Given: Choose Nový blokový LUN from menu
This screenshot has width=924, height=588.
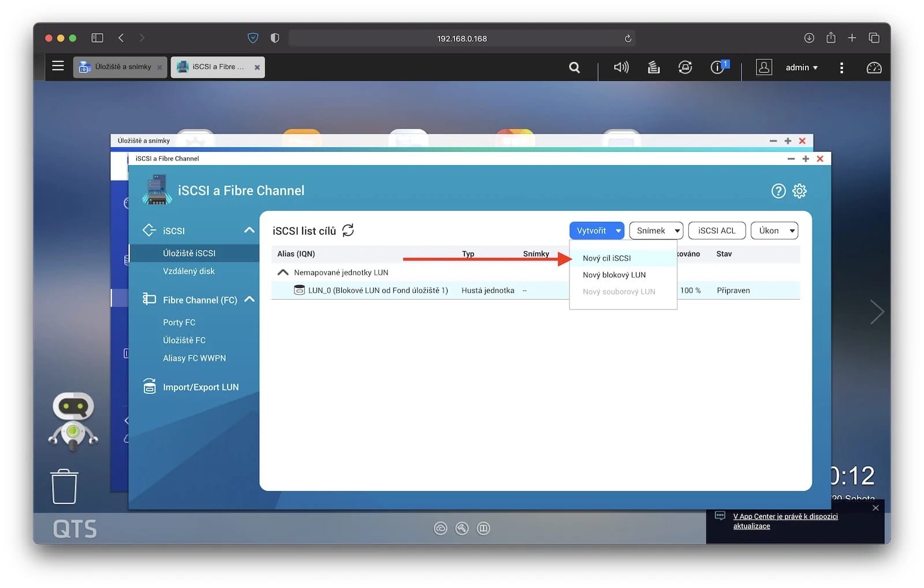Looking at the screenshot, I should coord(614,275).
